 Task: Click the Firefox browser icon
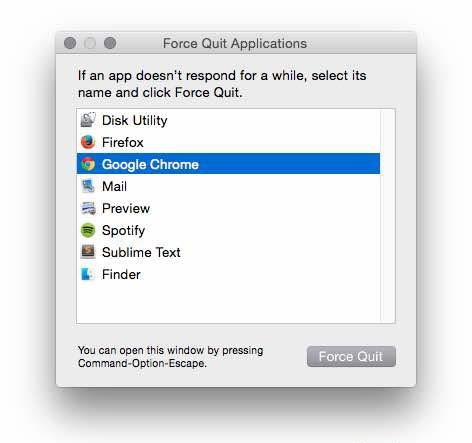pos(88,142)
